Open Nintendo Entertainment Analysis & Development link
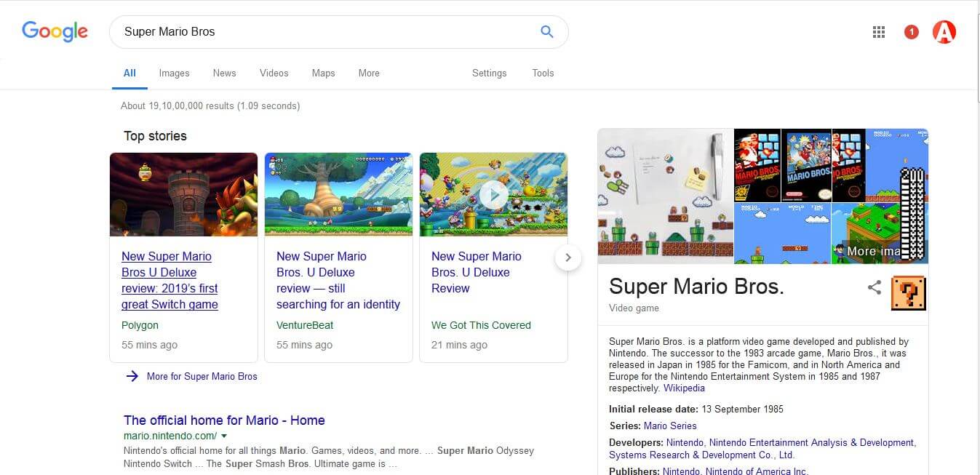This screenshot has width=980, height=475. tap(812, 442)
